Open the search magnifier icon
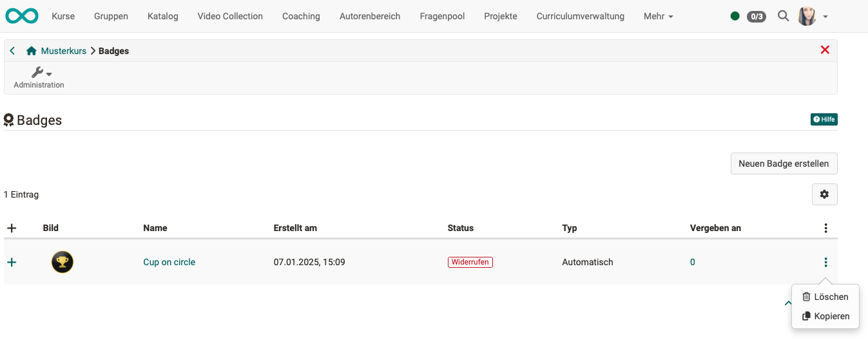This screenshot has width=868, height=345. [x=783, y=16]
